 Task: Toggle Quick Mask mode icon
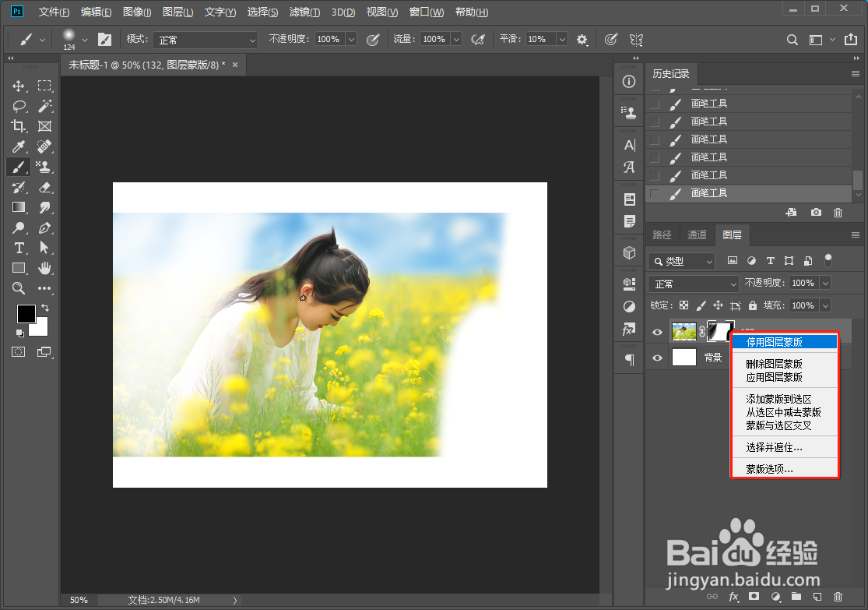(18, 352)
